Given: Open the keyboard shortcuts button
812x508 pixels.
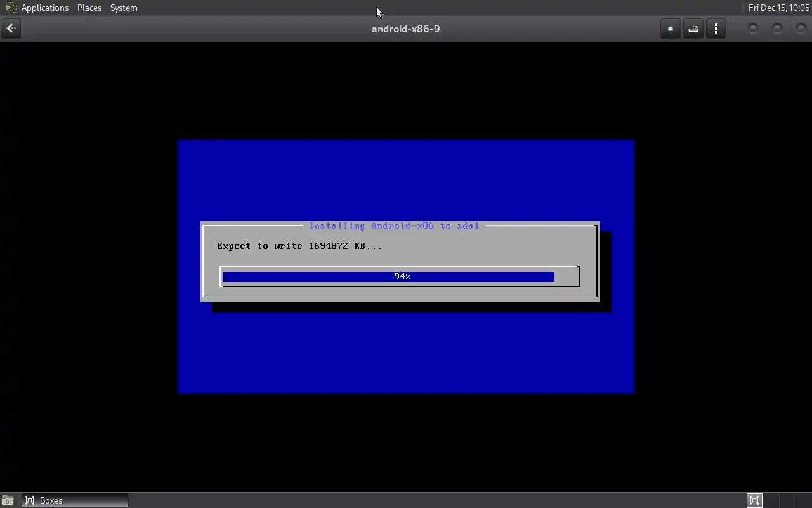Looking at the screenshot, I should 693,29.
